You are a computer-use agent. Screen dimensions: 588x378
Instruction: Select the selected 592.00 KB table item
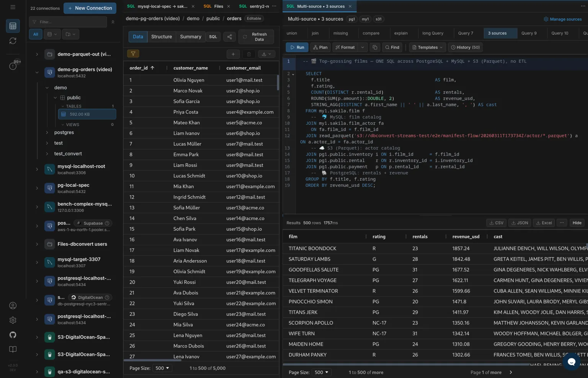pyautogui.click(x=87, y=114)
